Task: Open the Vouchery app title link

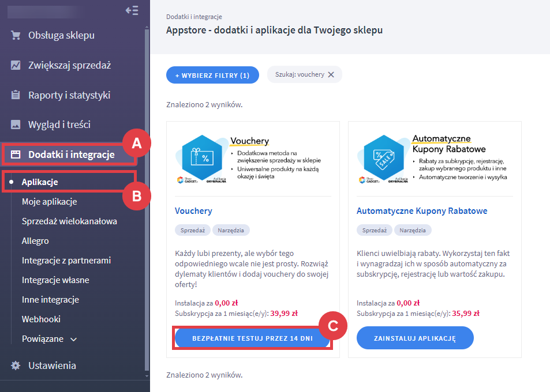Action: tap(193, 211)
